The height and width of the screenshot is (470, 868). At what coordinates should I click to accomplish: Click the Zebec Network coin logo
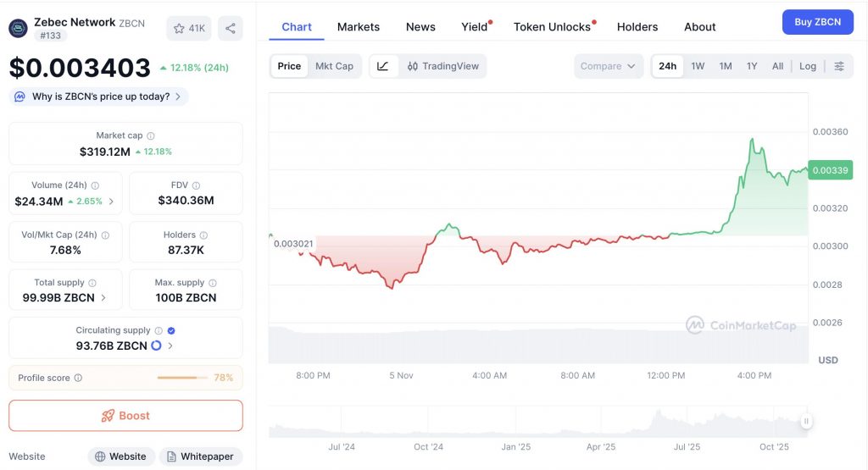19,28
